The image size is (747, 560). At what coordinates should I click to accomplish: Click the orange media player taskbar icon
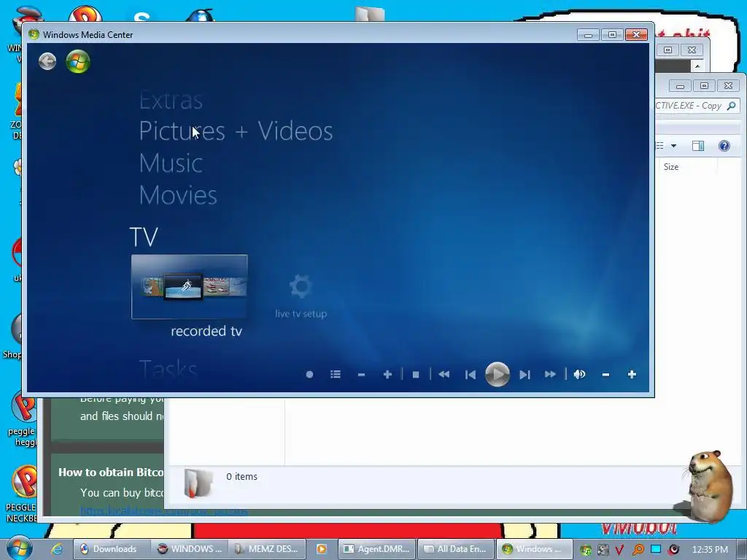pos(322,549)
